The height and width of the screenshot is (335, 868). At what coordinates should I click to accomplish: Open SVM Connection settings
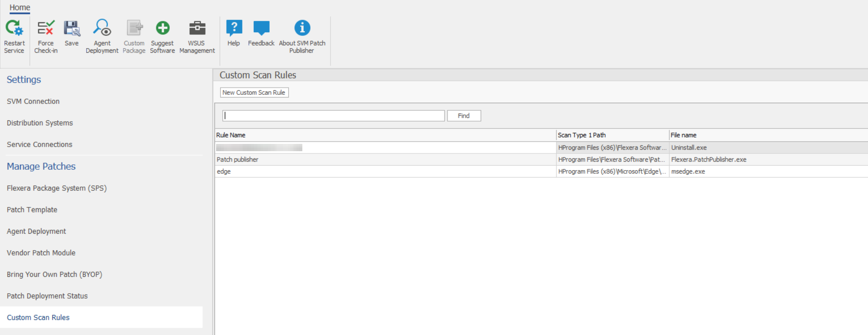pyautogui.click(x=33, y=101)
